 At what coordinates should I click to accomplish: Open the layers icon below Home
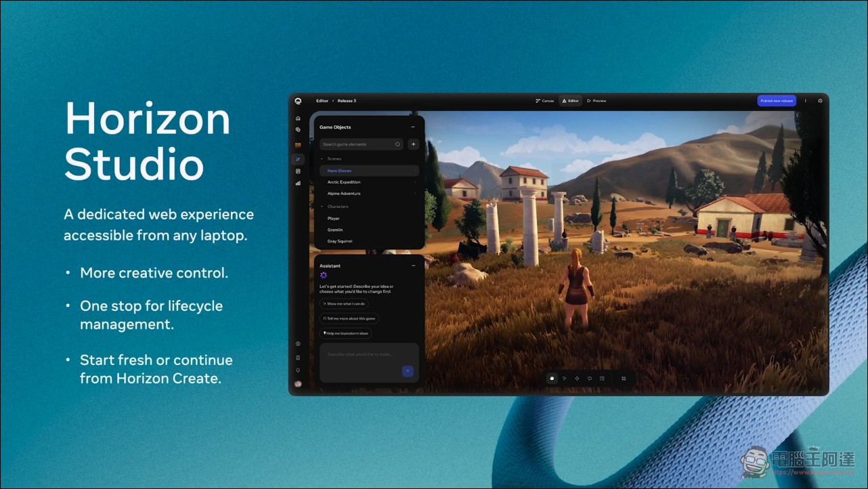pos(298,129)
